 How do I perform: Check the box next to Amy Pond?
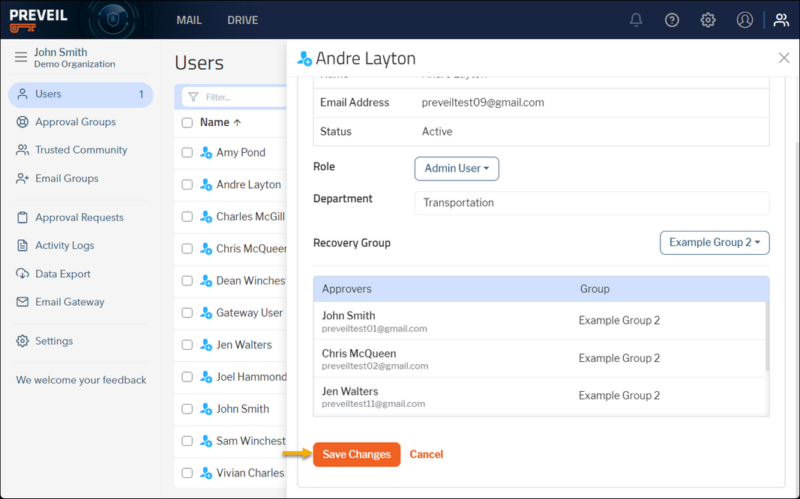187,153
